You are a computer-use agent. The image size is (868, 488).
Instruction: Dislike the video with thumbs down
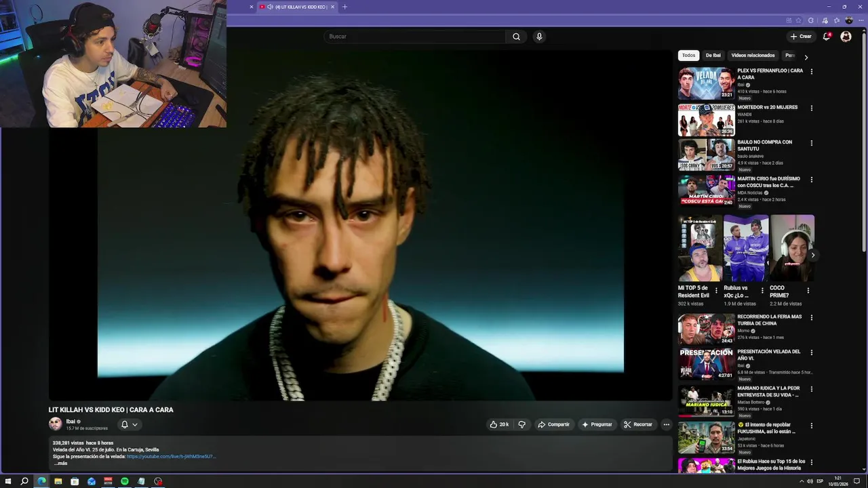(521, 424)
